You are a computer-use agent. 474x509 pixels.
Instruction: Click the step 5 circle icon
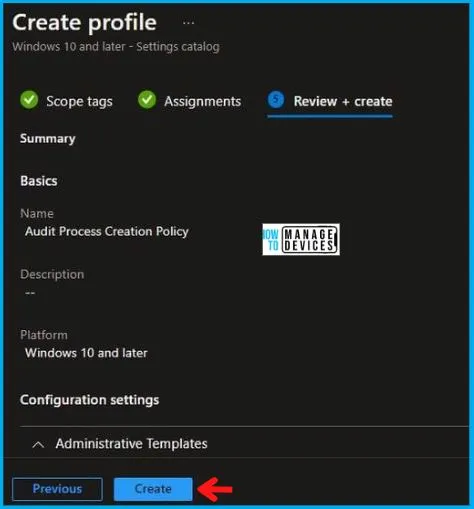pos(276,99)
